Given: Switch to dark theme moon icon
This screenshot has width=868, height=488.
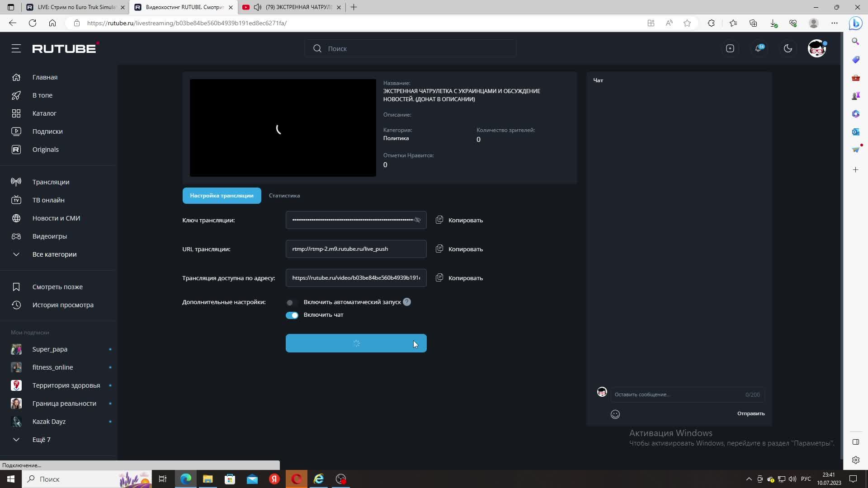Looking at the screenshot, I should (x=788, y=48).
